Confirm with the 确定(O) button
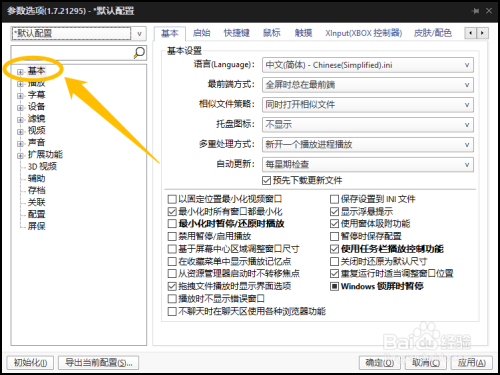 [x=380, y=363]
